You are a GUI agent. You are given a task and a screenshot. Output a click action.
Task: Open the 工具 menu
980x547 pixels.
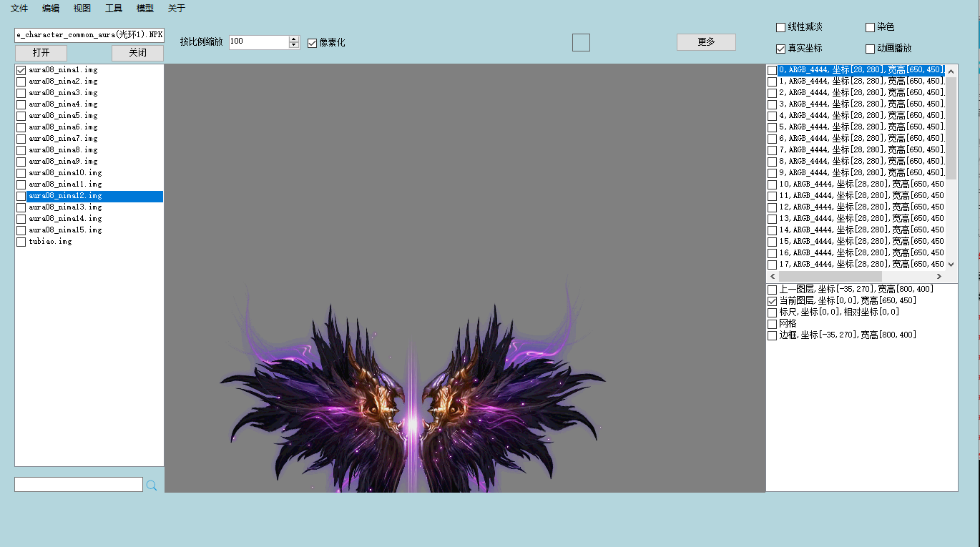(x=114, y=9)
